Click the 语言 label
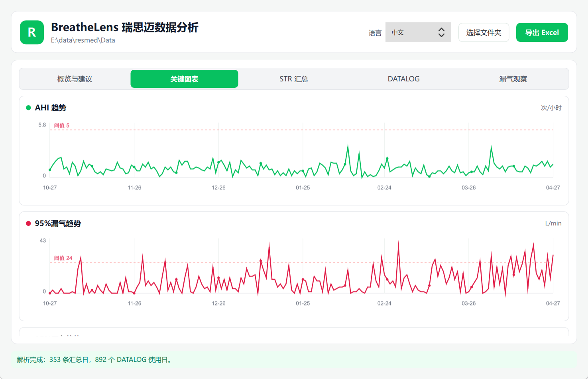This screenshot has height=379, width=588. tap(375, 33)
